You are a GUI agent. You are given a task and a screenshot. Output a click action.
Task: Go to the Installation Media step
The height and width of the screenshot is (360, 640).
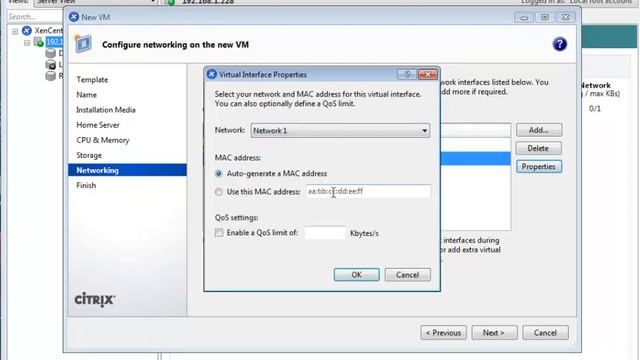[106, 110]
